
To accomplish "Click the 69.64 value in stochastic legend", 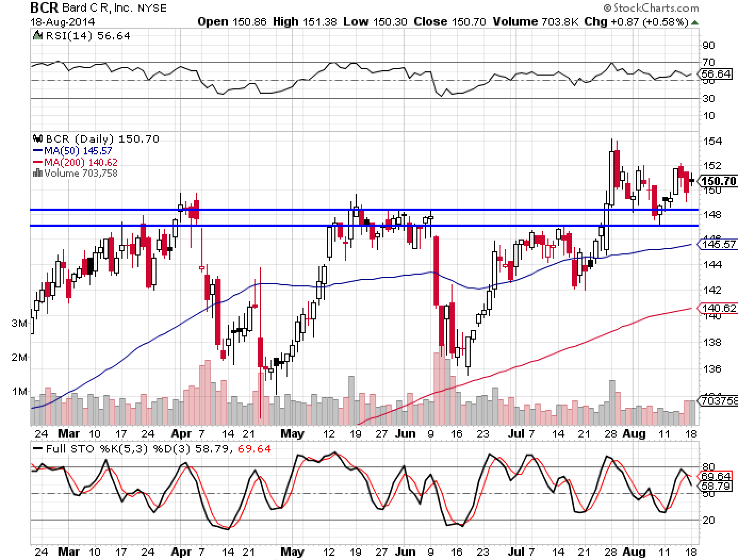I will (254, 449).
